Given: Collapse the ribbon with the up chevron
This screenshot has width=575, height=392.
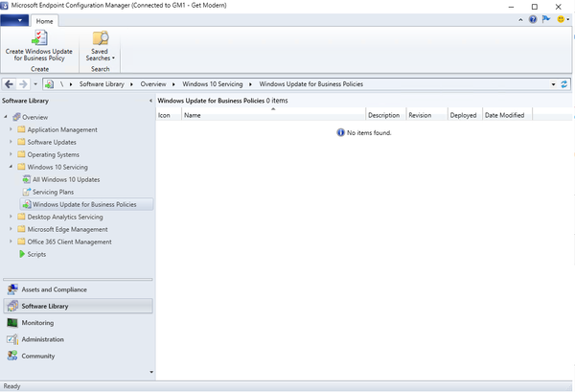Looking at the screenshot, I should point(520,20).
